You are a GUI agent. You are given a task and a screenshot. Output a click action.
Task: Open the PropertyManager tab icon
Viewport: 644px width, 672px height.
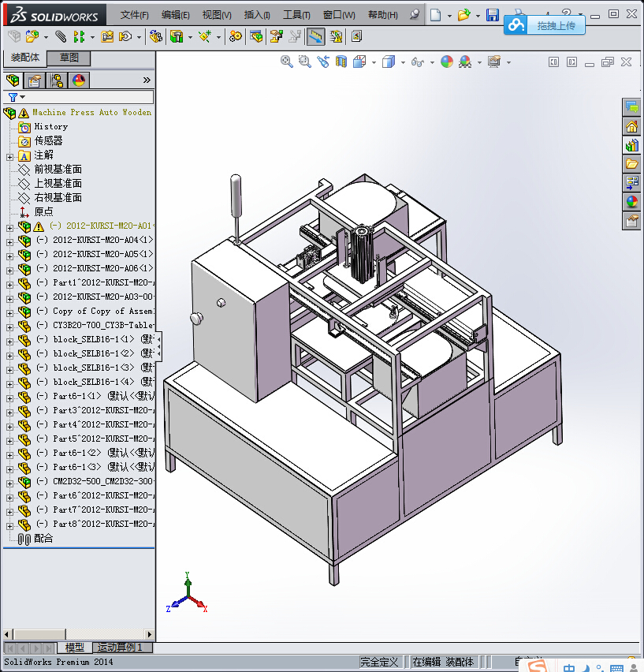pyautogui.click(x=35, y=80)
